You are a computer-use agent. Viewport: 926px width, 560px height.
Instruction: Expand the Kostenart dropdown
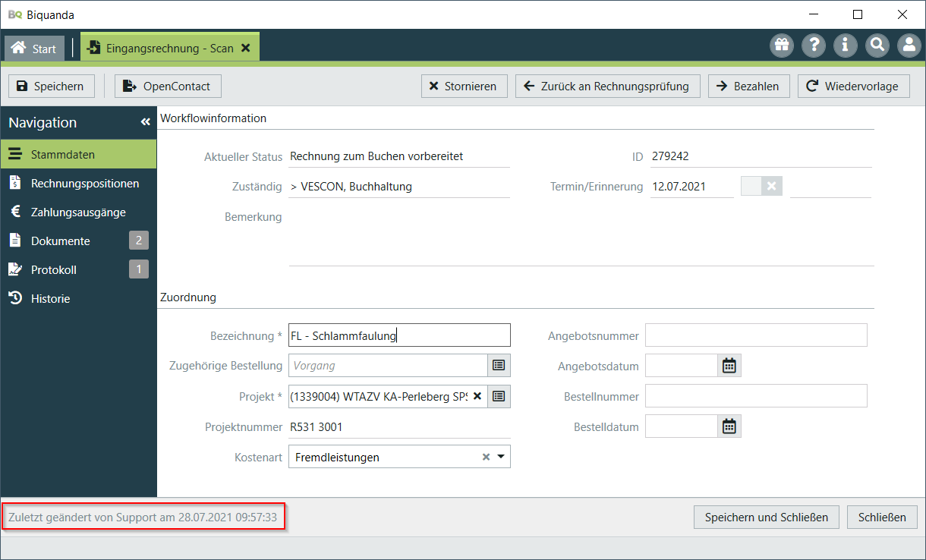click(501, 457)
